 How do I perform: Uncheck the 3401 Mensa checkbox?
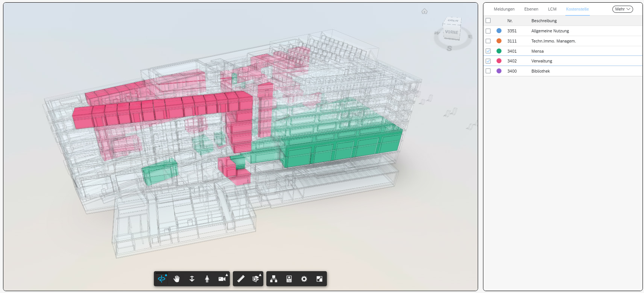pos(488,51)
